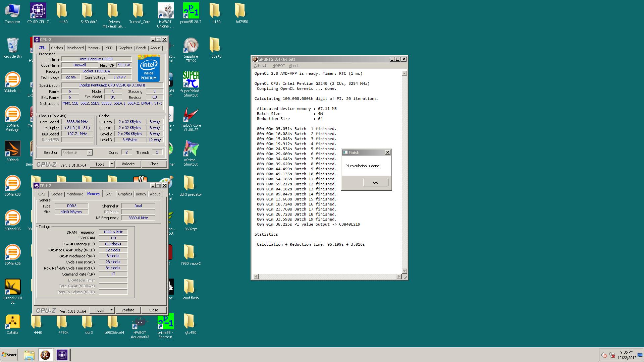Confirm OK in Finish dialog
Viewport: 644px width, 362px height.
[x=375, y=182]
